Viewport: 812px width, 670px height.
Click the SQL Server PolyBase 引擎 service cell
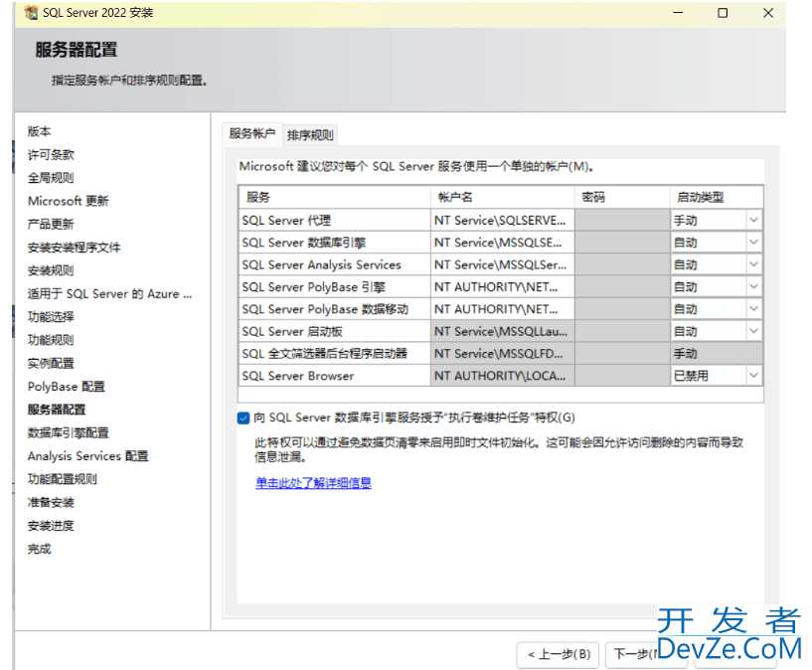point(335,287)
